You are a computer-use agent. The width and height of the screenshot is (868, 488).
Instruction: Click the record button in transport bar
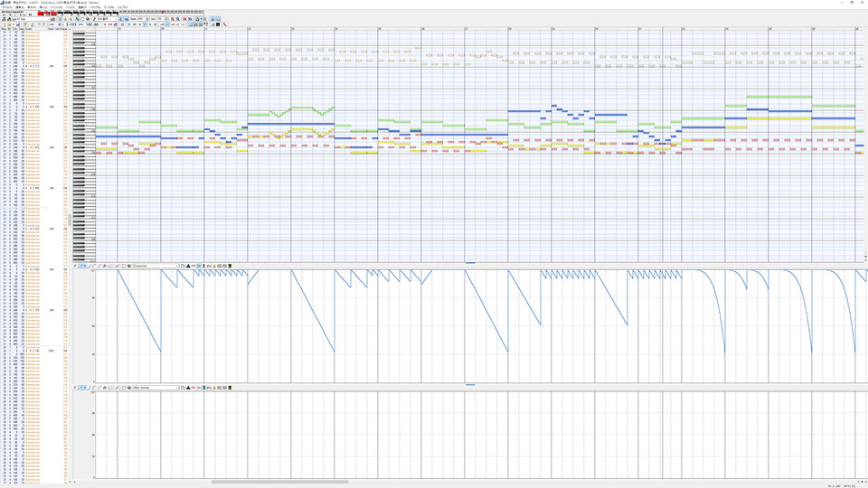(105, 24)
